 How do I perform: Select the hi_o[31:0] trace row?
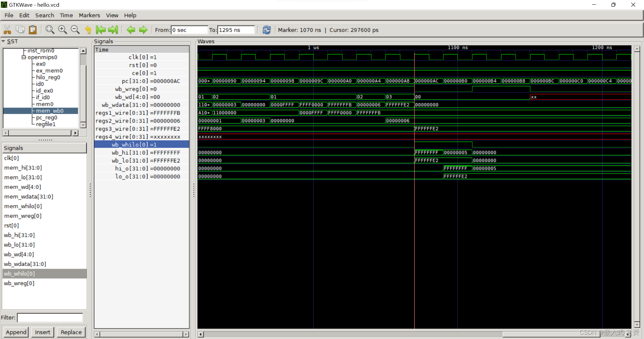pyautogui.click(x=142, y=168)
